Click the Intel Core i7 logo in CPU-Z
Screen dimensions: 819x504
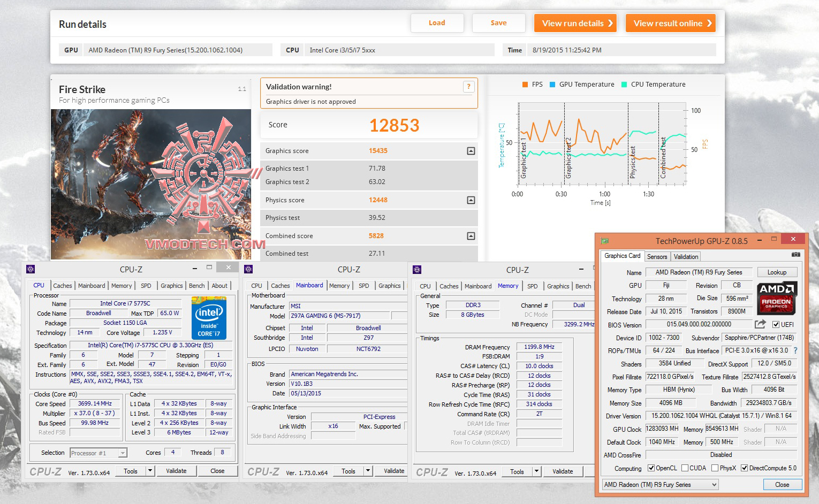(209, 318)
